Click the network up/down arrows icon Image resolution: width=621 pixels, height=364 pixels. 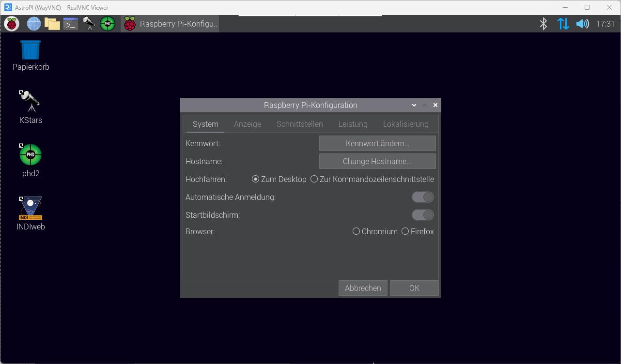click(563, 24)
